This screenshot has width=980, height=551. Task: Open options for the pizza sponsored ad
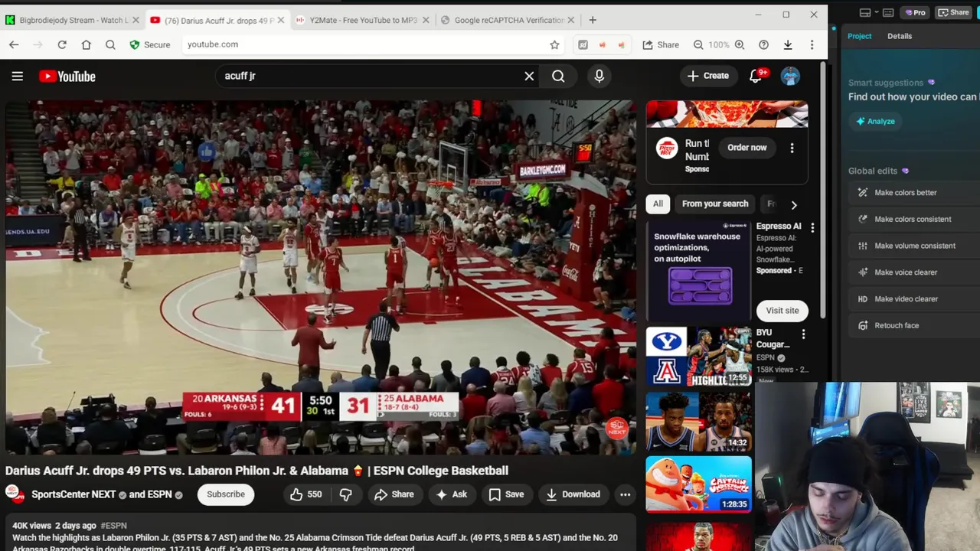[792, 148]
